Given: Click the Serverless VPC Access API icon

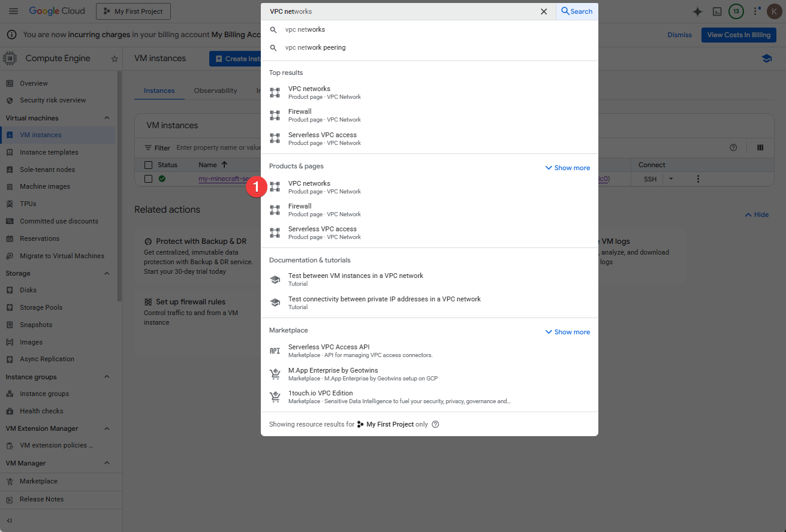Looking at the screenshot, I should pyautogui.click(x=275, y=350).
